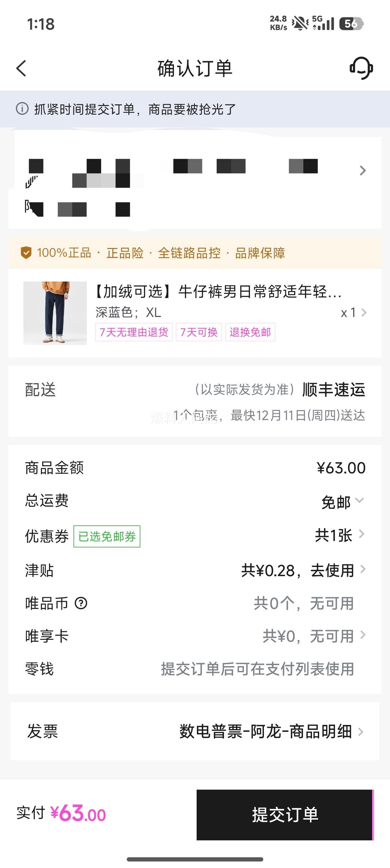Expand total shipping fee 免邮 dropdown
The width and height of the screenshot is (390, 868).
[x=342, y=502]
